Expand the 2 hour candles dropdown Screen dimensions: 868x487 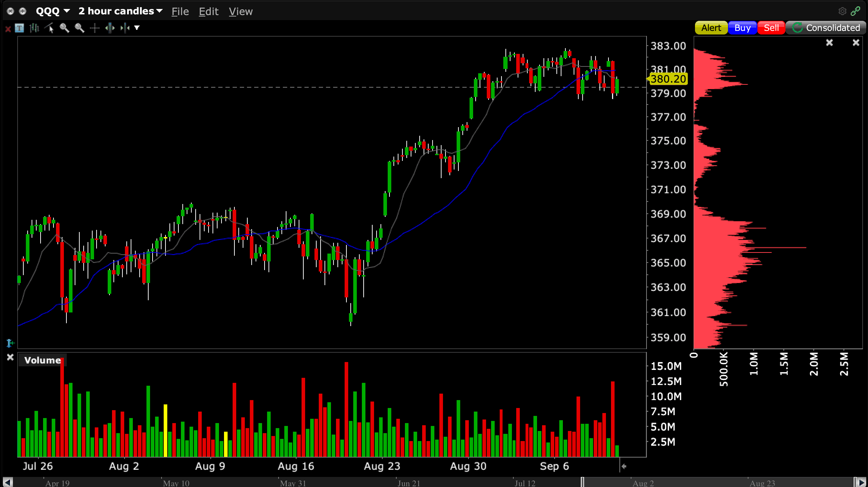click(x=120, y=11)
